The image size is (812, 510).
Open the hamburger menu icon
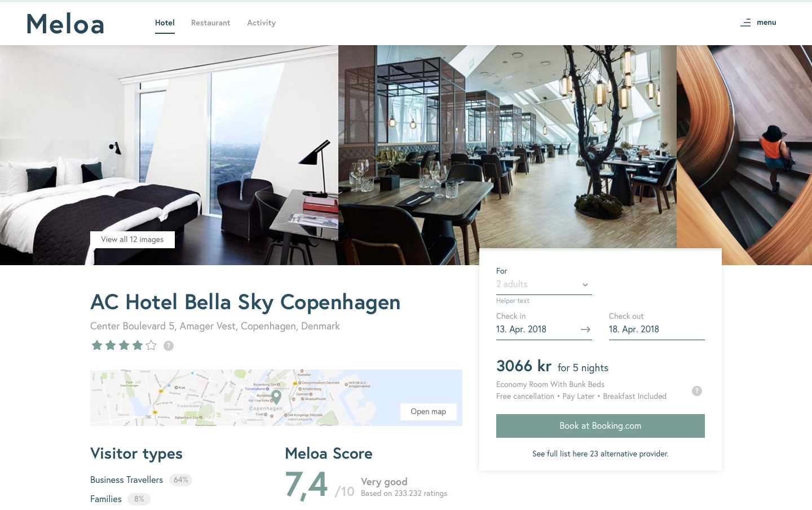745,23
